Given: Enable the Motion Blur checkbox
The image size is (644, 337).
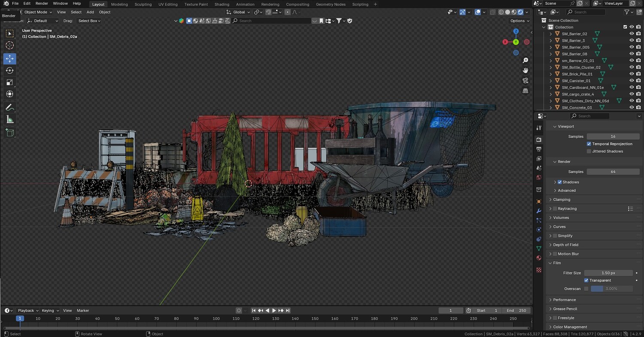Looking at the screenshot, I should tap(555, 254).
